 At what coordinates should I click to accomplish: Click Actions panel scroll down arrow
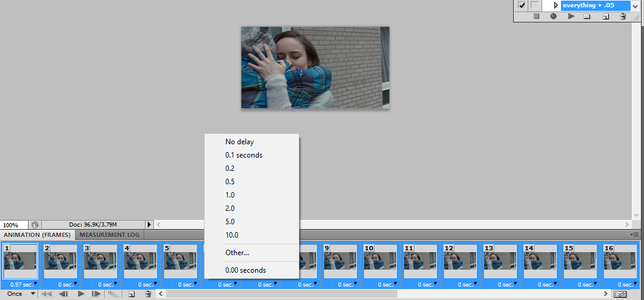click(x=635, y=5)
